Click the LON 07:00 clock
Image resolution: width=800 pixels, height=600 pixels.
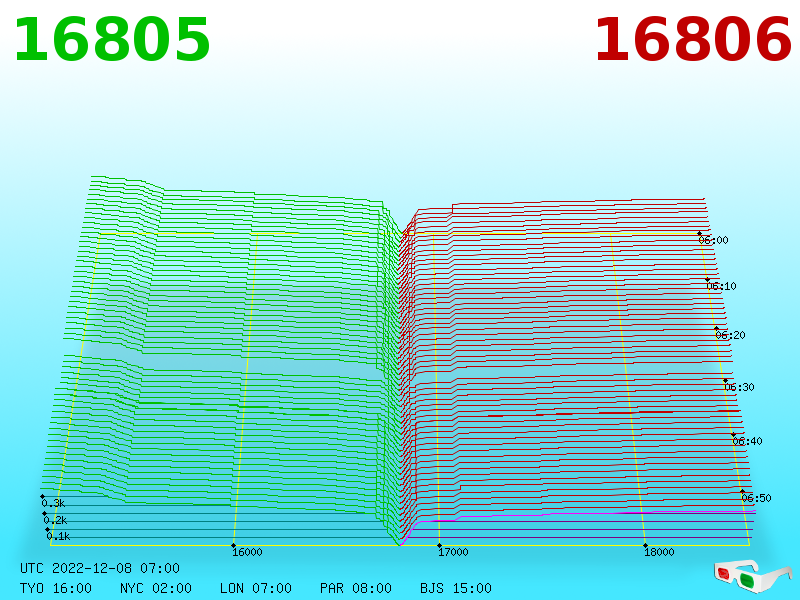click(x=256, y=588)
